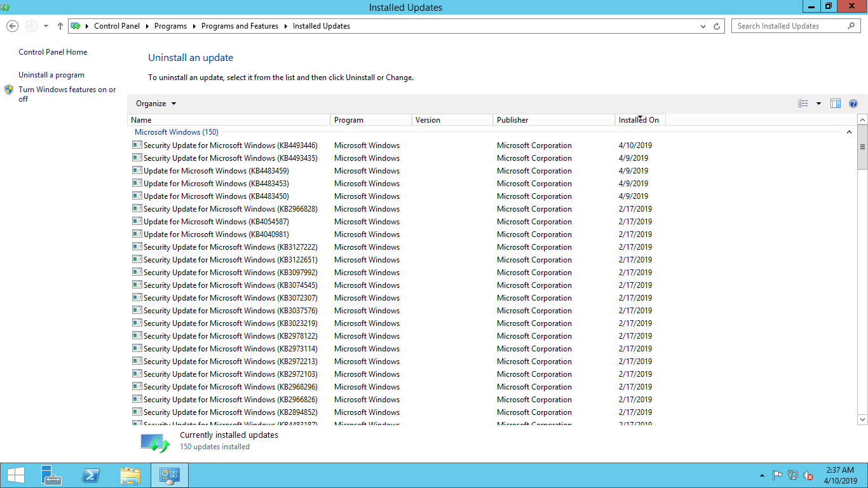Open the Organize menu
This screenshot has width=868, height=488.
(x=156, y=104)
